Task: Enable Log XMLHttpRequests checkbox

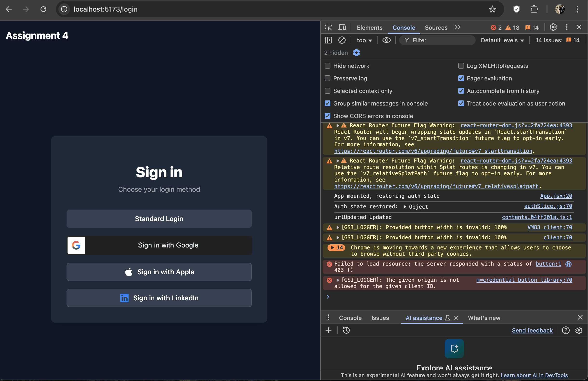Action: (461, 66)
